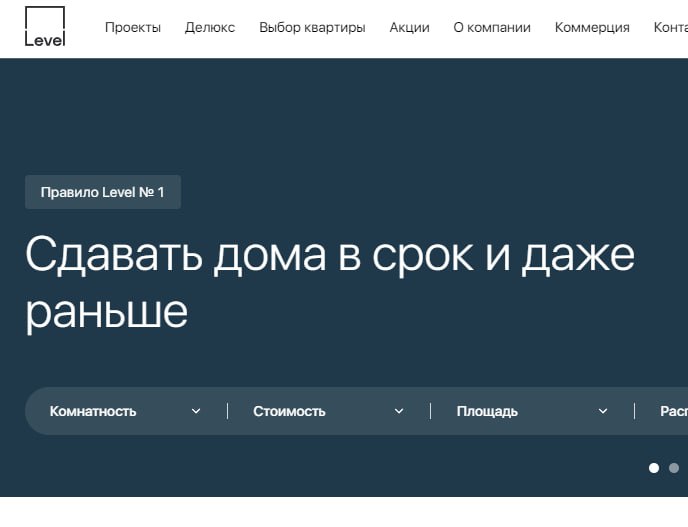Open the Площадь filter dropdown

532,411
